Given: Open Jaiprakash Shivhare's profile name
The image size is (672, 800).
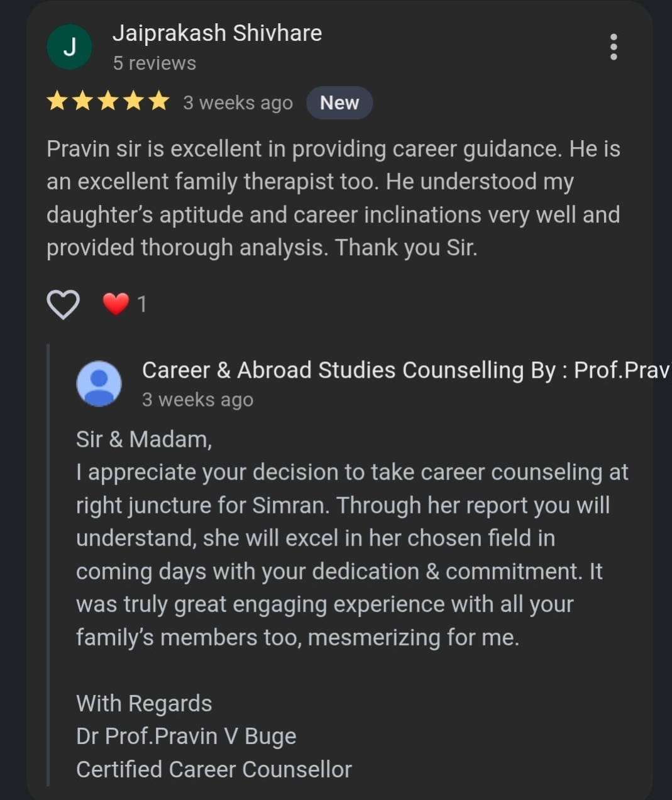Looking at the screenshot, I should click(217, 33).
